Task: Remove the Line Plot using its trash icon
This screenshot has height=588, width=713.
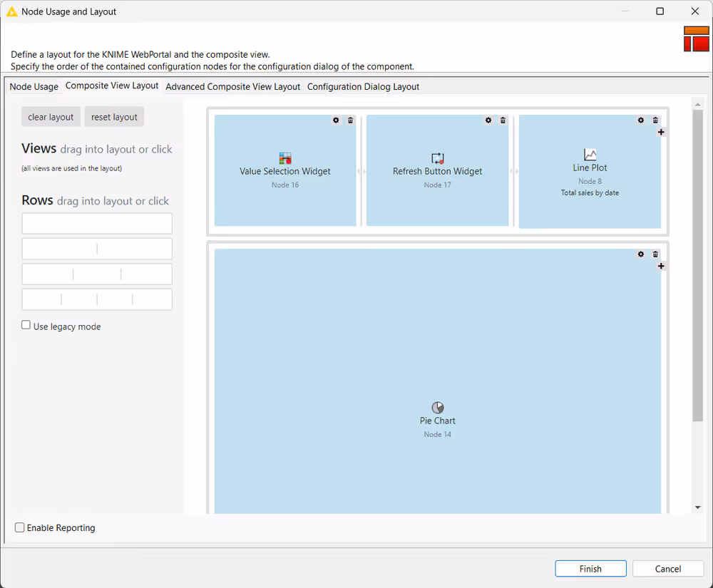Action: (655, 120)
